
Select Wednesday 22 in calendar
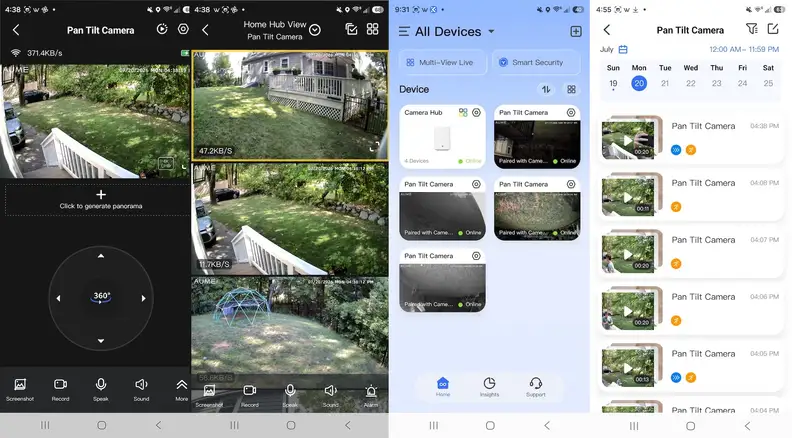[x=690, y=83]
